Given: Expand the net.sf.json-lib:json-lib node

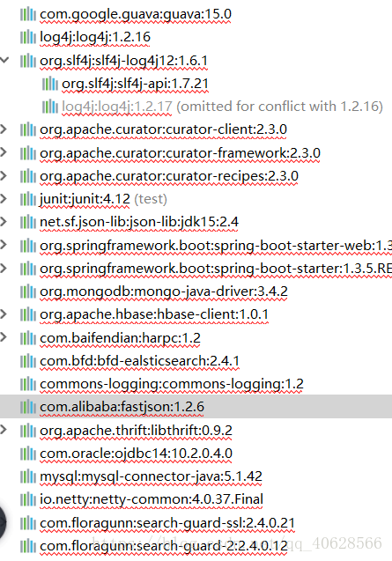Looking at the screenshot, I should point(4,222).
